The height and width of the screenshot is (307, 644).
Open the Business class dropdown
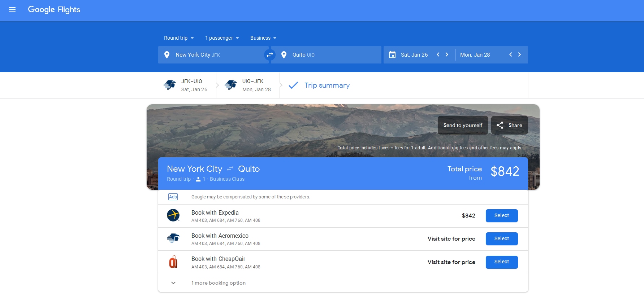point(263,38)
